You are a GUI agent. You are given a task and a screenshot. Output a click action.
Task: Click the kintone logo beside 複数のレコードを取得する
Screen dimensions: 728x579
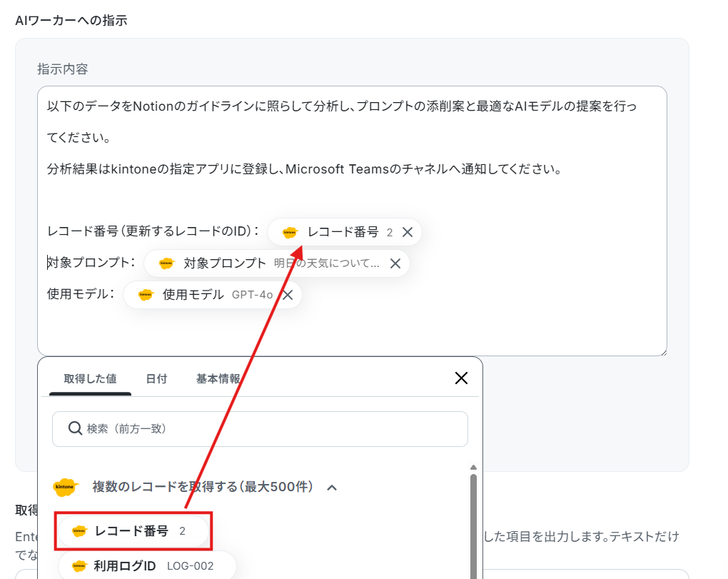[65, 487]
